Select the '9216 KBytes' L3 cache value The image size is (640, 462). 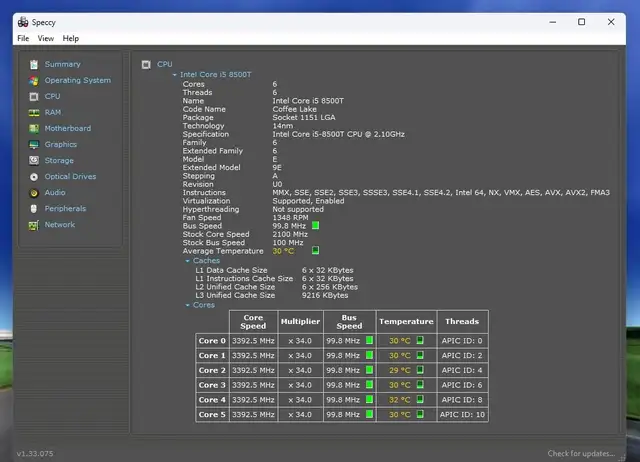(325, 295)
